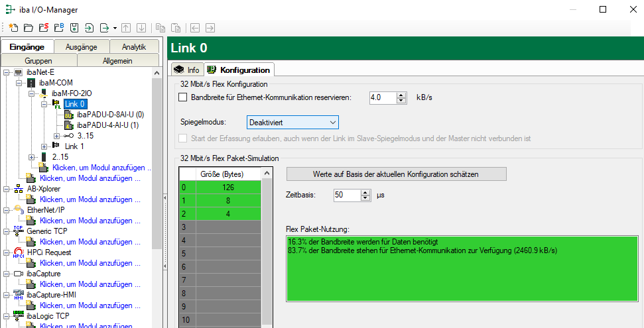Open the export dropdown arrow in toolbar
This screenshot has height=328, width=644.
click(x=115, y=28)
